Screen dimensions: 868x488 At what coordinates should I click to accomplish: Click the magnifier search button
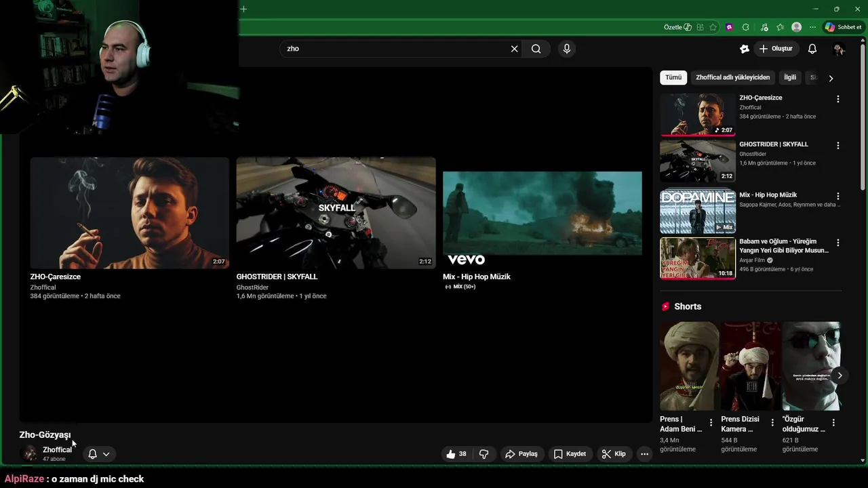536,49
